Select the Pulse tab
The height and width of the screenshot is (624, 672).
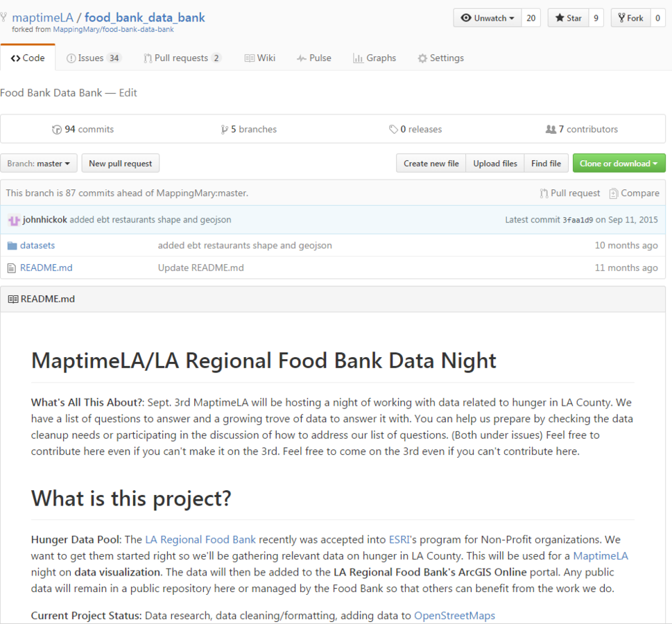[x=313, y=58]
